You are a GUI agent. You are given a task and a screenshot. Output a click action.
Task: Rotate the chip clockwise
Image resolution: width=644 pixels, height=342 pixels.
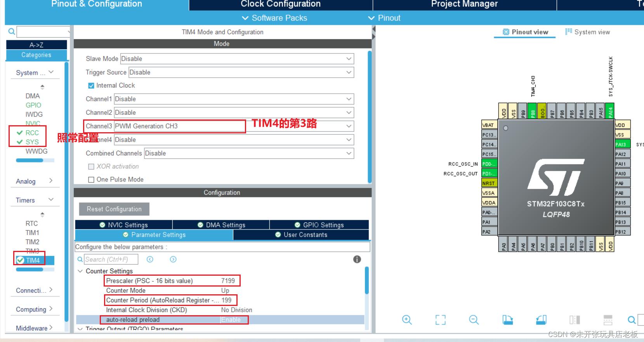[507, 320]
